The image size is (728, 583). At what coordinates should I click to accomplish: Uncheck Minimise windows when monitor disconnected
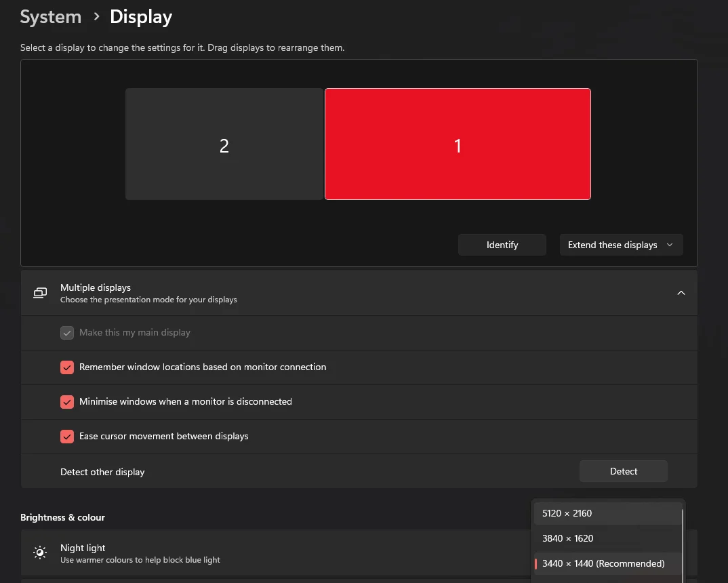coord(67,401)
